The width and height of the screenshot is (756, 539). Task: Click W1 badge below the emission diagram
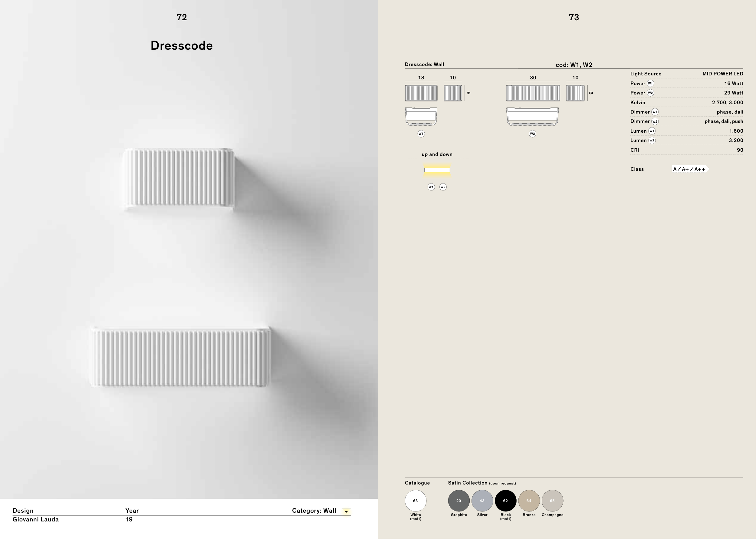(431, 187)
